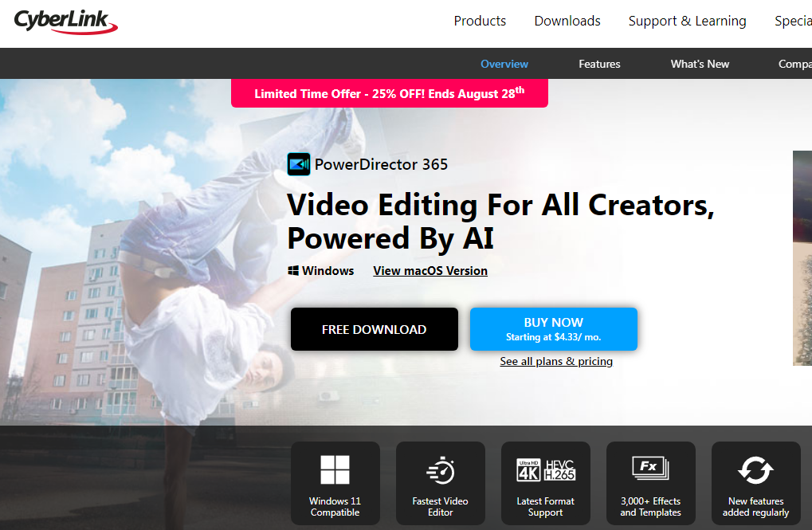Go to the Features tab
Viewport: 812px width, 530px height.
pos(599,64)
